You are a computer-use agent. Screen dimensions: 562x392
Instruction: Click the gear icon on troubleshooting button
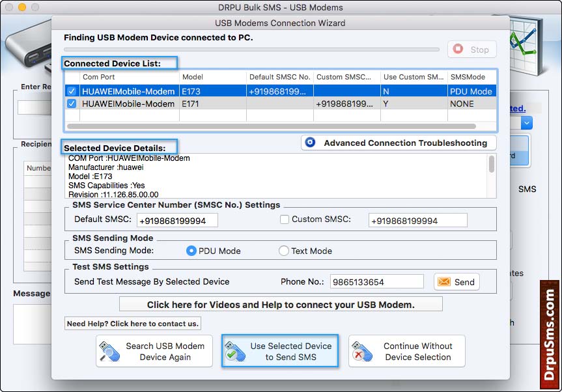310,142
